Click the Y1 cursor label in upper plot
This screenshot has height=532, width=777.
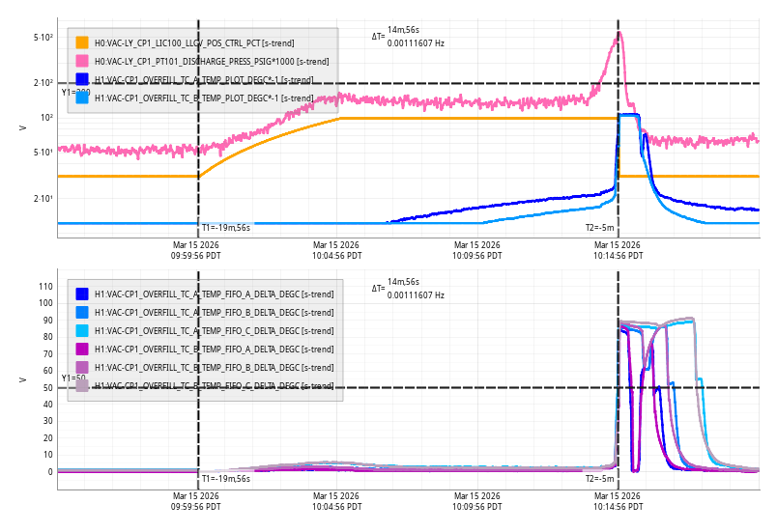(75, 93)
